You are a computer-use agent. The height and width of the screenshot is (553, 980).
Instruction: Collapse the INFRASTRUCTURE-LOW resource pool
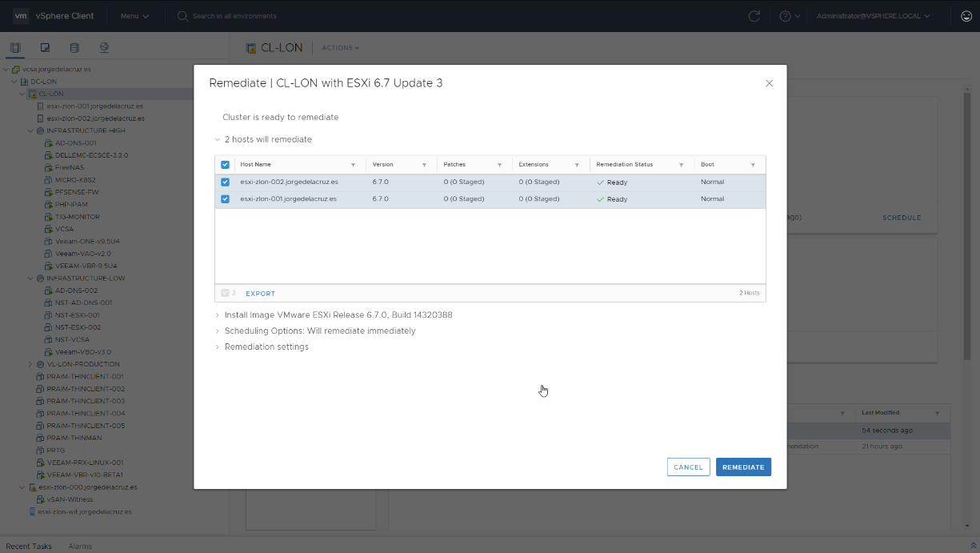30,279
